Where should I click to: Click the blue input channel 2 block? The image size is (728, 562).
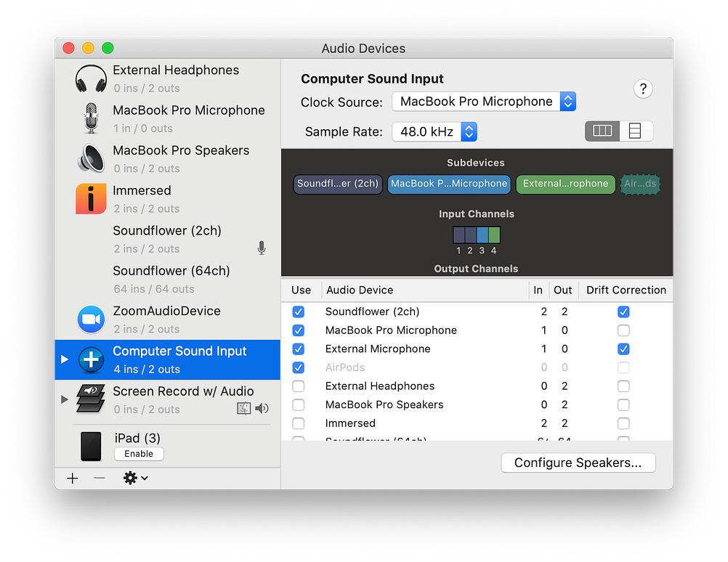click(472, 236)
